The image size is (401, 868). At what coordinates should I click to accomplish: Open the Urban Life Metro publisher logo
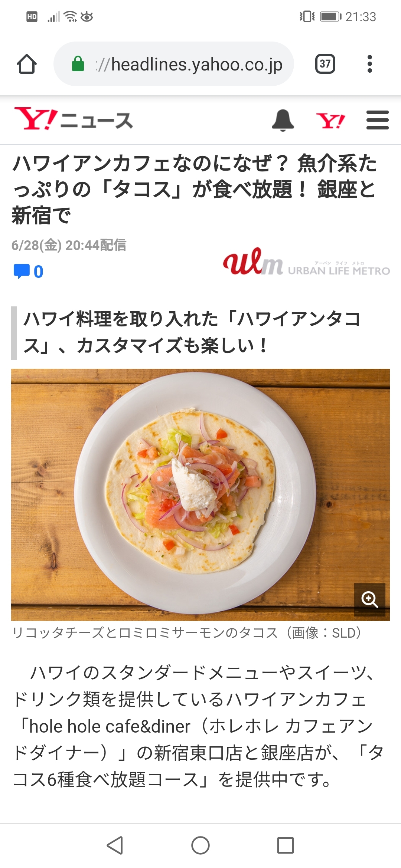[306, 262]
